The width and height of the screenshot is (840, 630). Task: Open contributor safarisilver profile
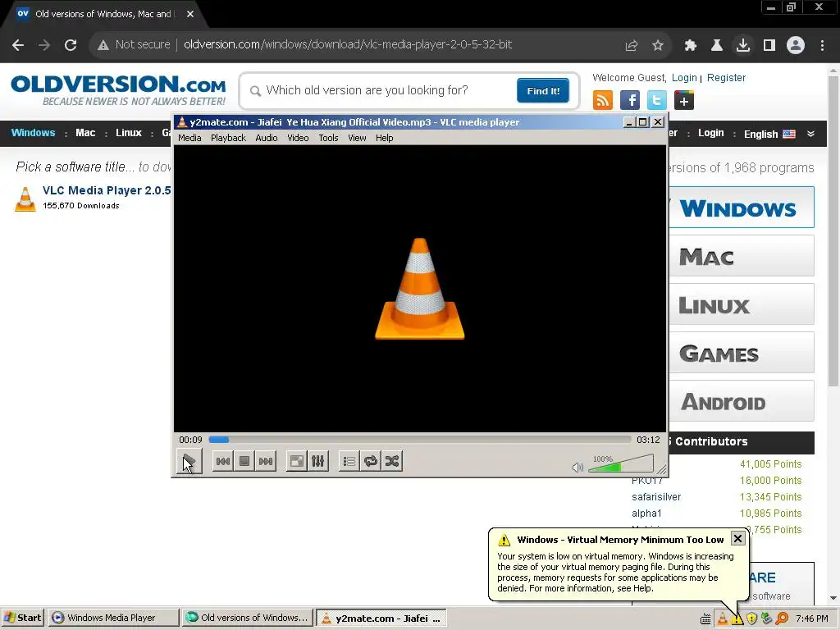(x=656, y=496)
